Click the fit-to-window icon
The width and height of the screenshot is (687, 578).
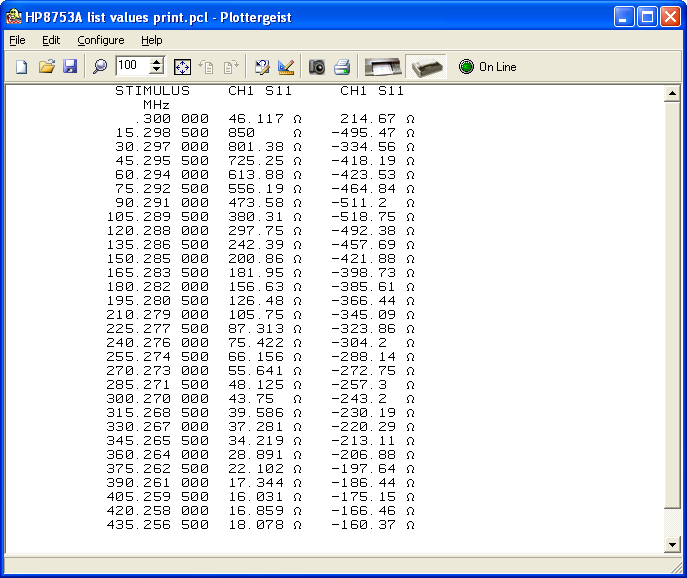[182, 67]
